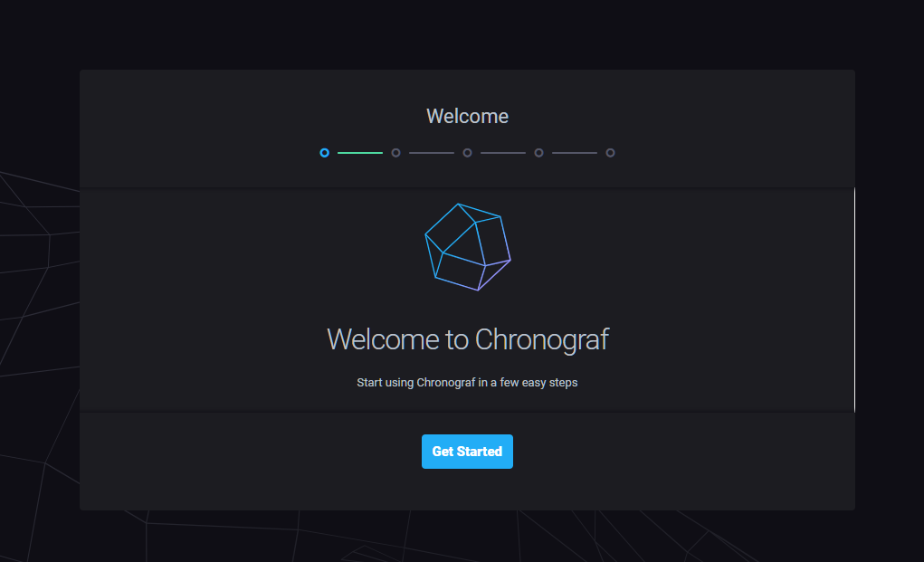
Task: Click the Get Started button
Action: pyautogui.click(x=467, y=452)
